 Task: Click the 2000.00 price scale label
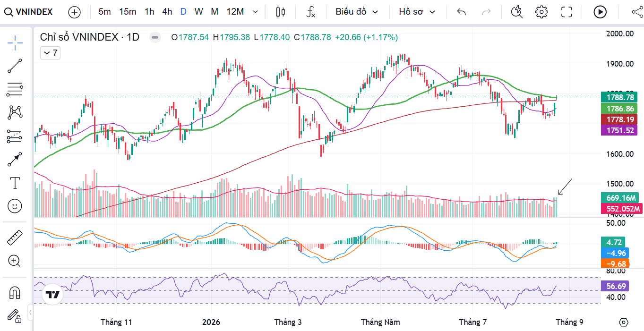(x=620, y=34)
